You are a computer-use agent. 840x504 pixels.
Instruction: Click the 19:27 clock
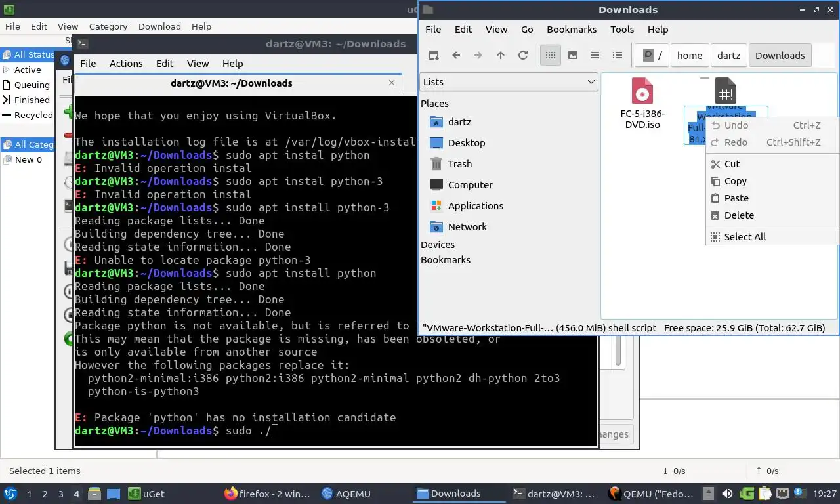coord(824,493)
